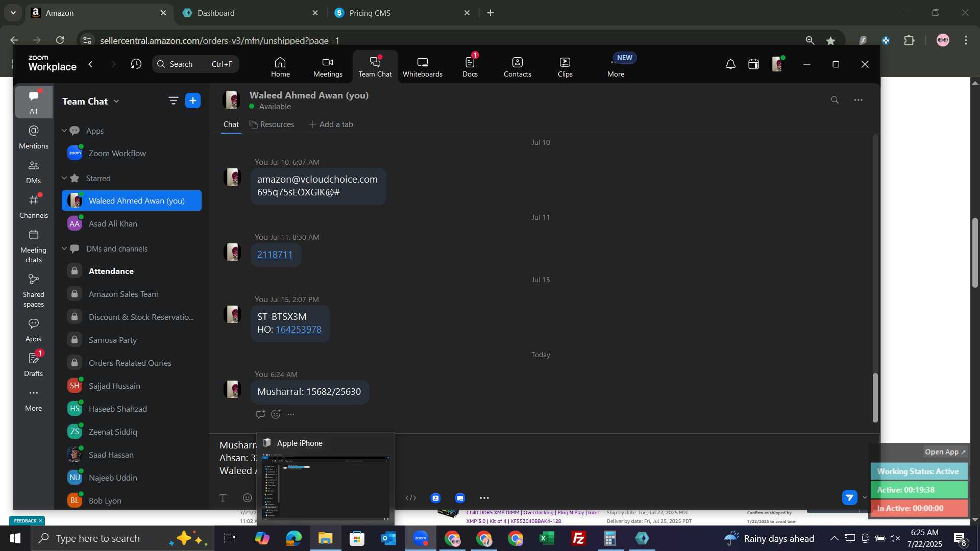Open text formatting in composer

pyautogui.click(x=223, y=498)
